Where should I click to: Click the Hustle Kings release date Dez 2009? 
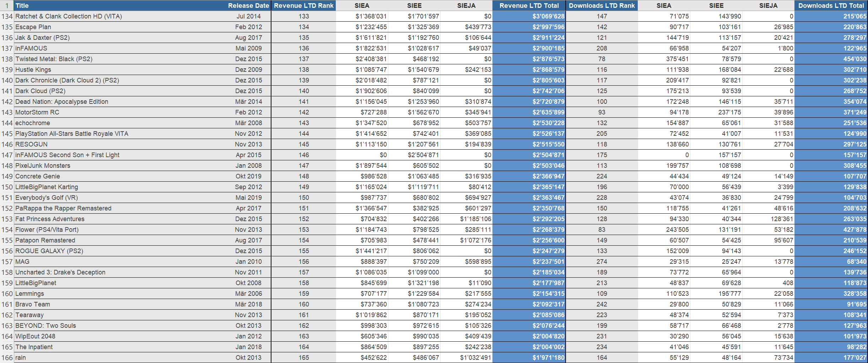[x=248, y=70]
